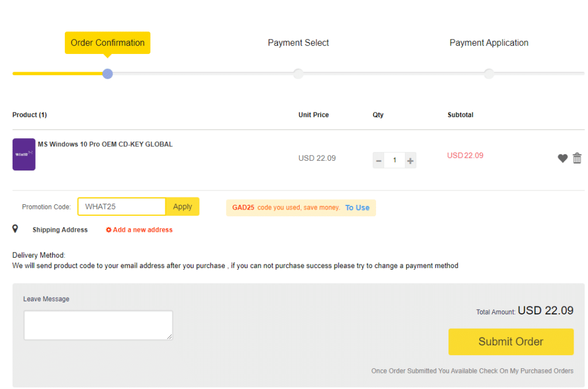
Task: Click the Qty column header
Action: (378, 115)
